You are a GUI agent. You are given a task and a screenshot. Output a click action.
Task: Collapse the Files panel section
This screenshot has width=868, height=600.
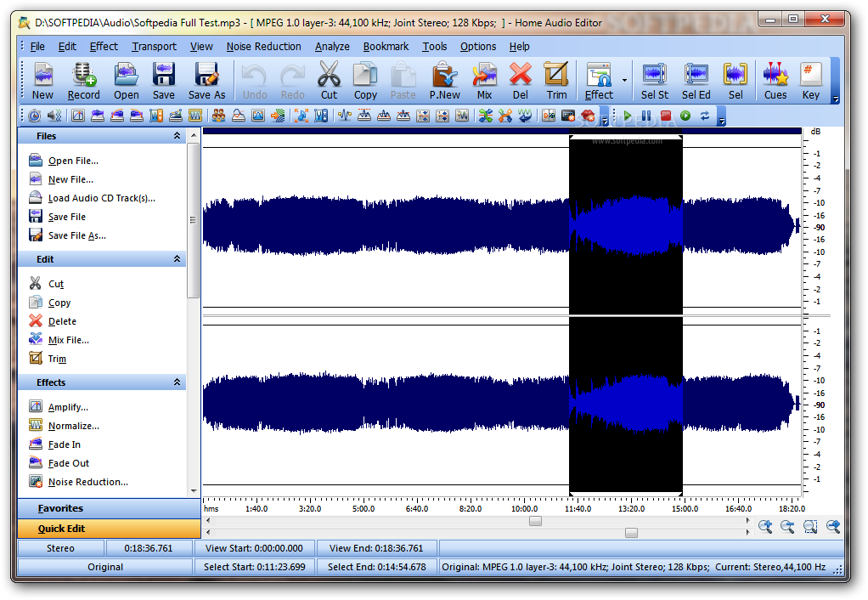pos(178,136)
